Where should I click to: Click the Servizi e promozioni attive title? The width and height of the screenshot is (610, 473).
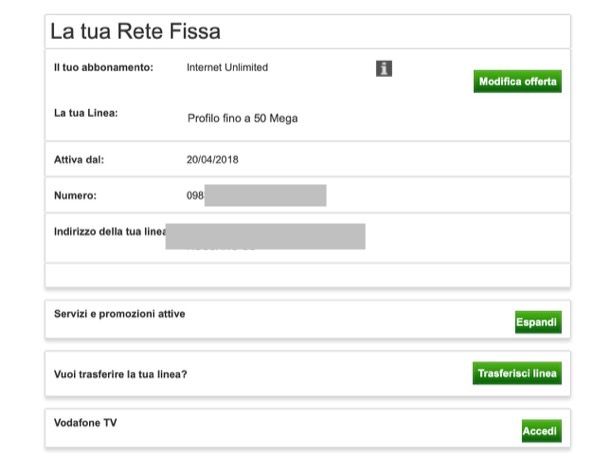tap(119, 314)
